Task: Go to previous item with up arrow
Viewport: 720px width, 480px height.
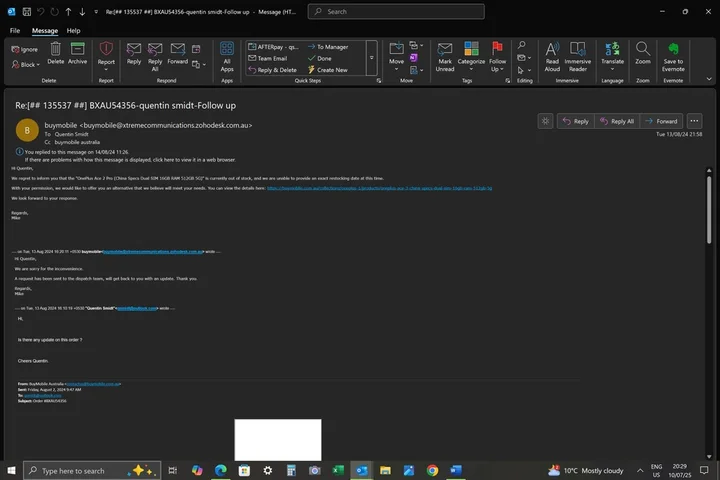Action: [68, 12]
